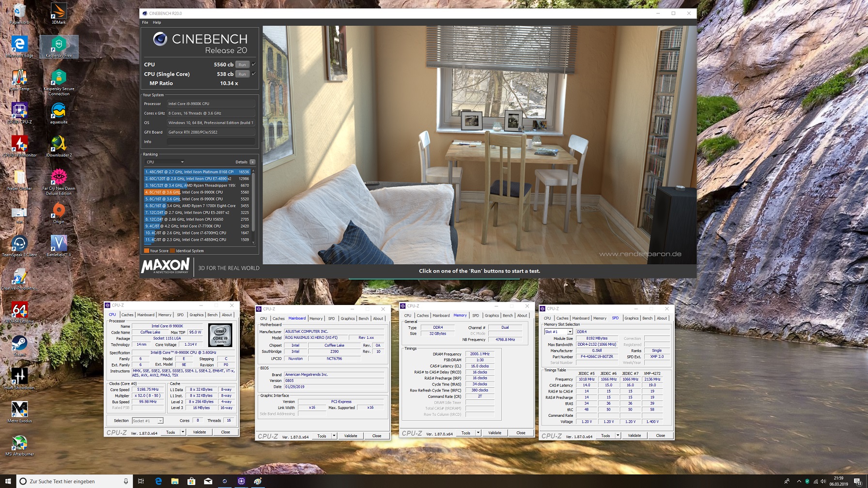Open the Battlefield V desktop shortcut

[x=59, y=246]
